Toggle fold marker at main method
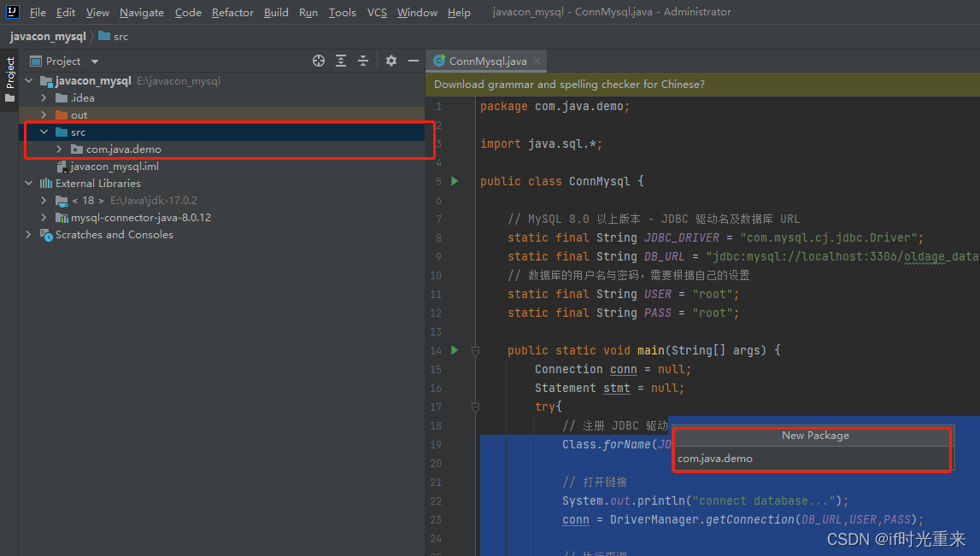The width and height of the screenshot is (980, 556). (475, 350)
